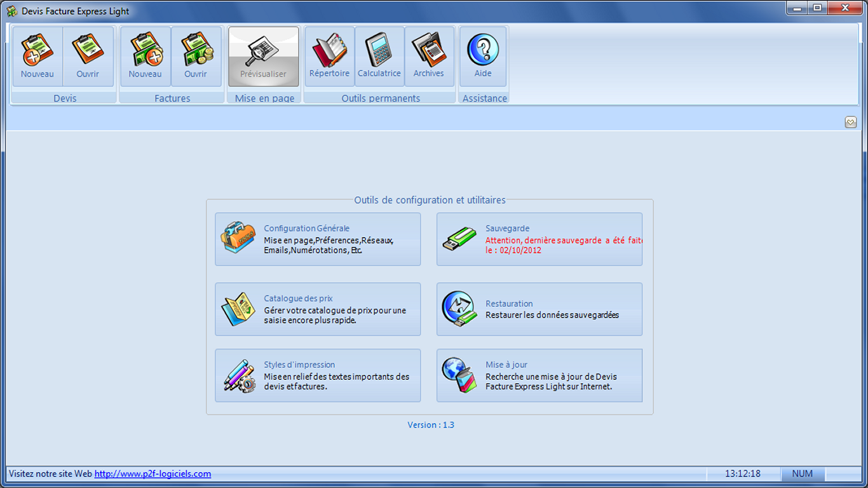Open Styles d'impression options
Screen dimensions: 868x488
pyautogui.click(x=318, y=376)
